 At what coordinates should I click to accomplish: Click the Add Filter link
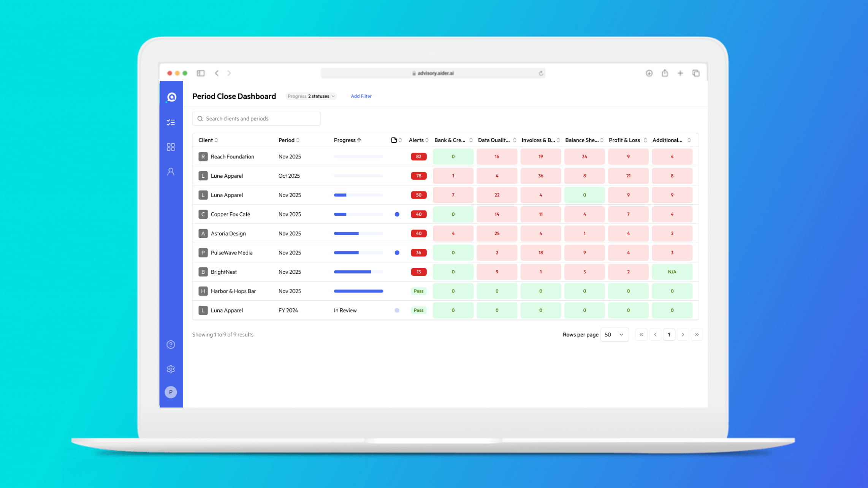tap(361, 96)
